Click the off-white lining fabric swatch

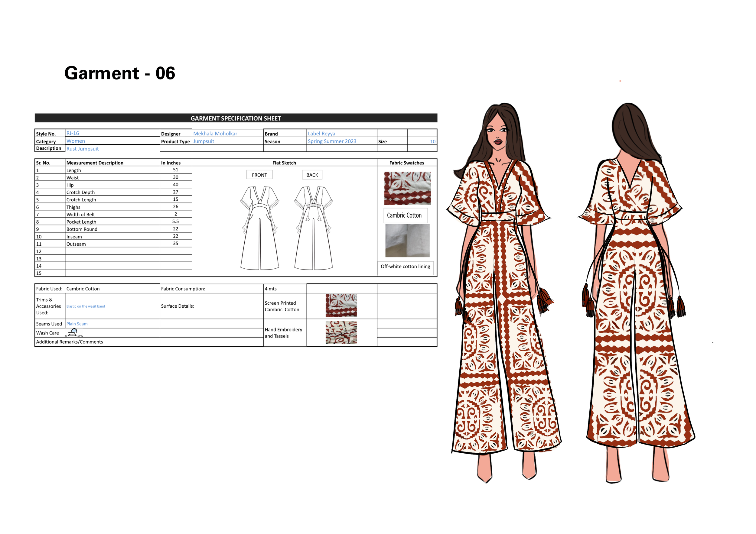click(407, 241)
